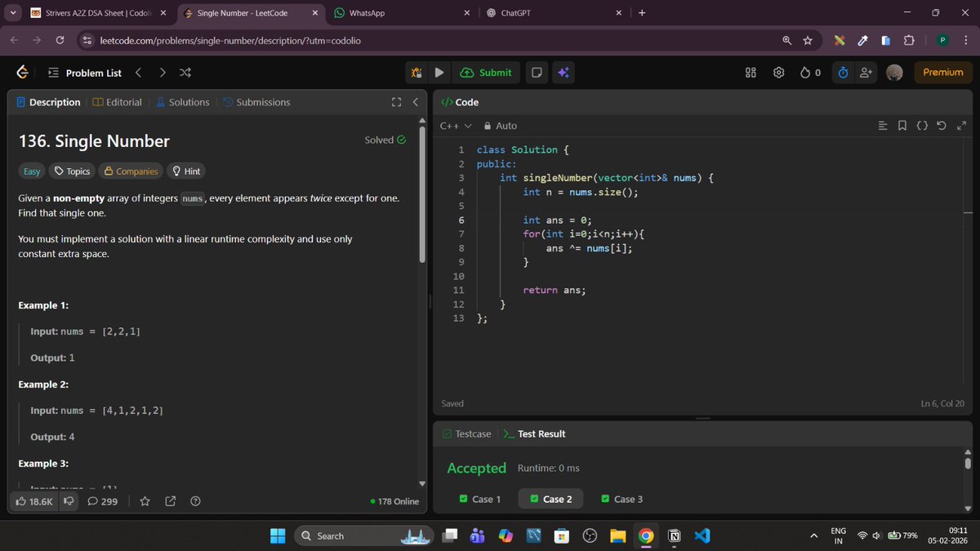Expand code editor fullscreen icon
This screenshot has width=980, height=551.
(x=961, y=126)
